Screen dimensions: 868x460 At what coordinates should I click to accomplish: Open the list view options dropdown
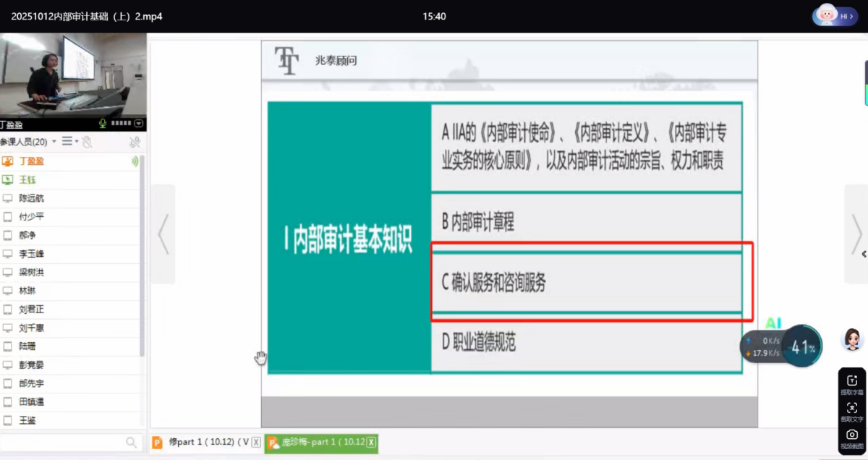point(69,142)
